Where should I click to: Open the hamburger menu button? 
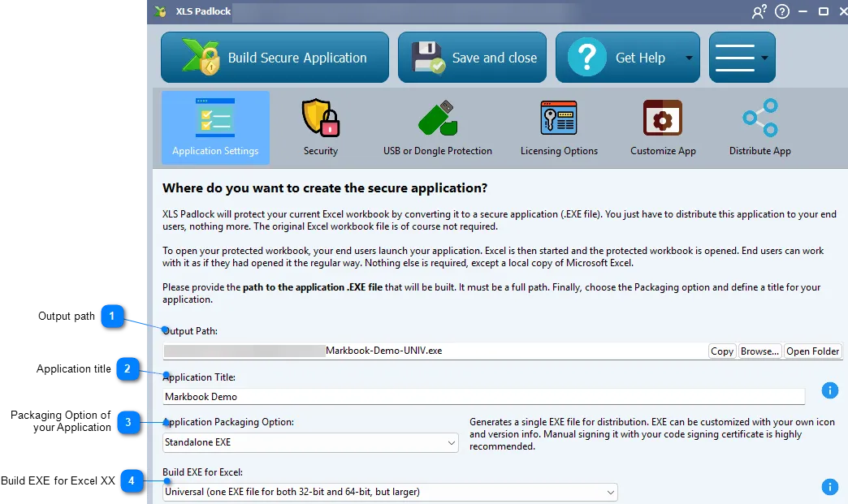742,58
